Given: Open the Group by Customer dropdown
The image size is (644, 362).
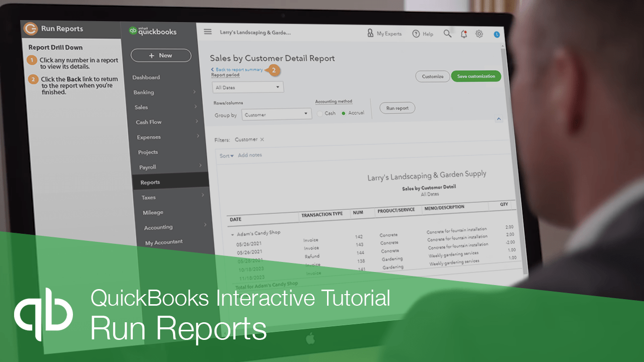Looking at the screenshot, I should click(x=276, y=115).
